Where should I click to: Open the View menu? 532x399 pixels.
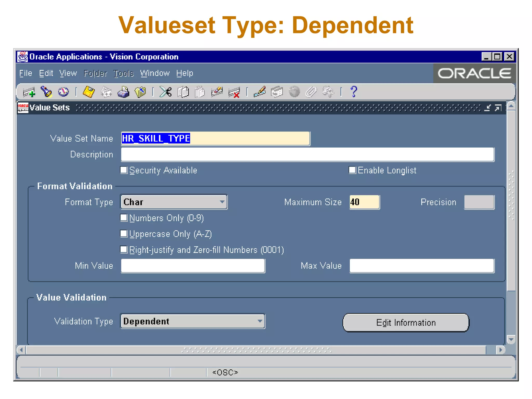pyautogui.click(x=68, y=73)
